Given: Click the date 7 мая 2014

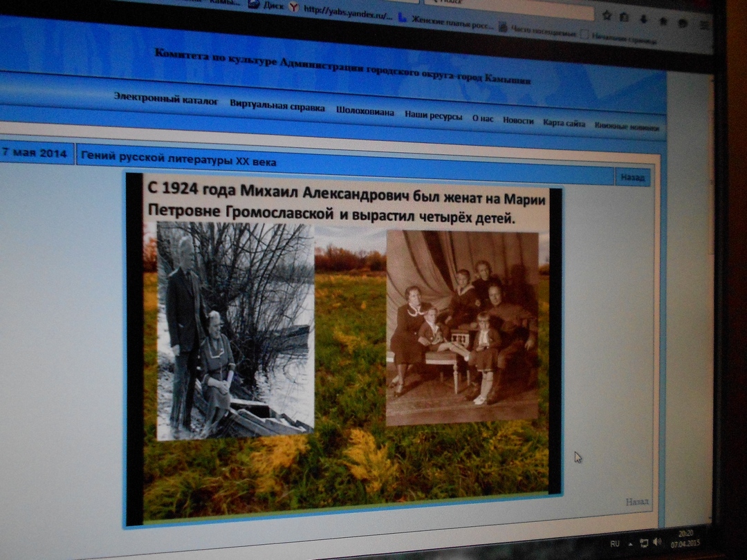Looking at the screenshot, I should coord(34,153).
